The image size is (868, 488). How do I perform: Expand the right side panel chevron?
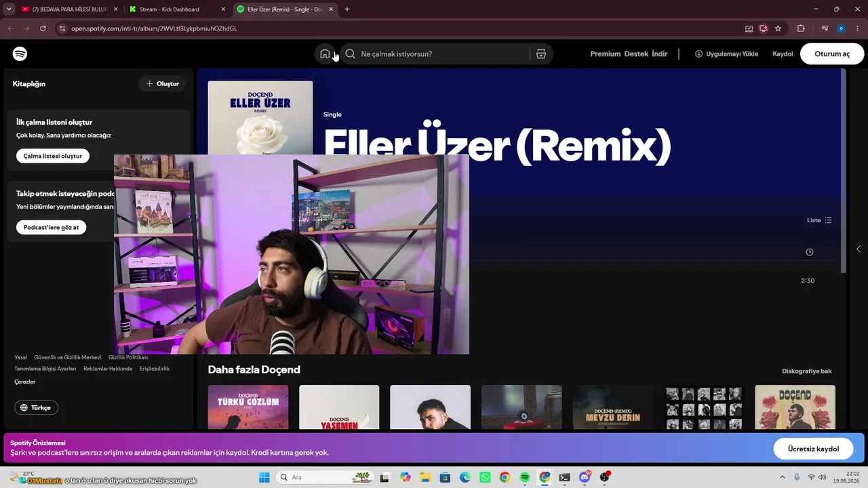859,249
